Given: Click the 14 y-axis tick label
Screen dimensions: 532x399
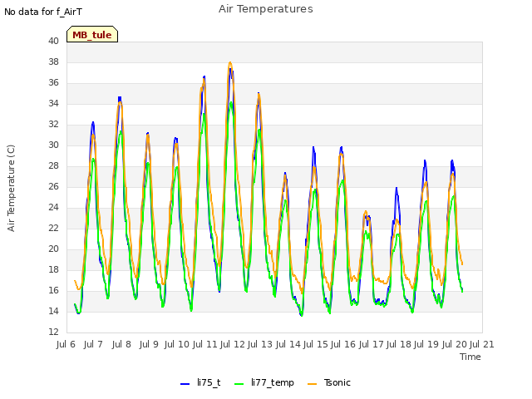Looking at the screenshot, I should [53, 311].
